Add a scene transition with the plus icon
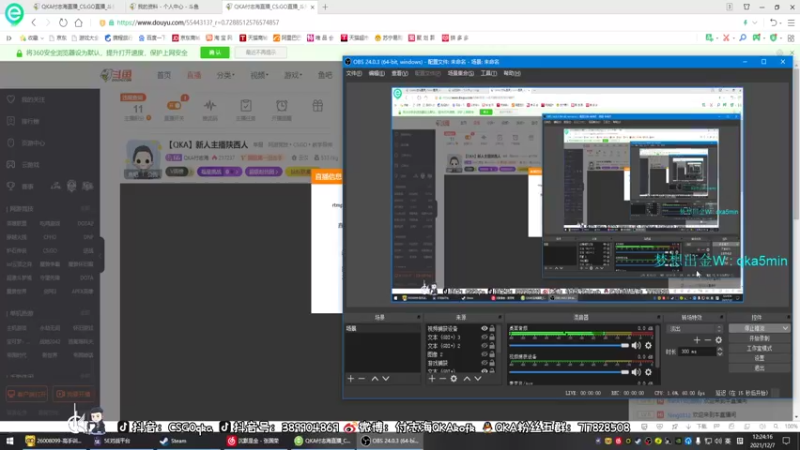The width and height of the screenshot is (800, 450). coord(697,340)
